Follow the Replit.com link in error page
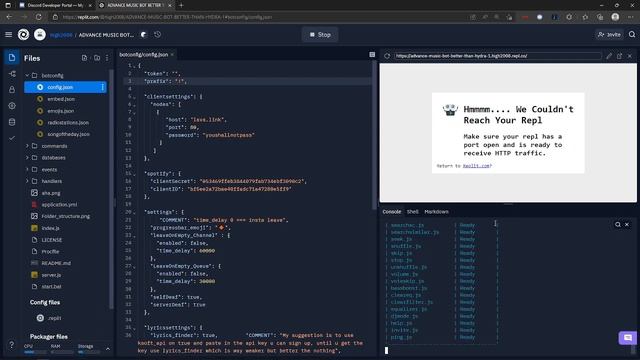 click(476, 166)
